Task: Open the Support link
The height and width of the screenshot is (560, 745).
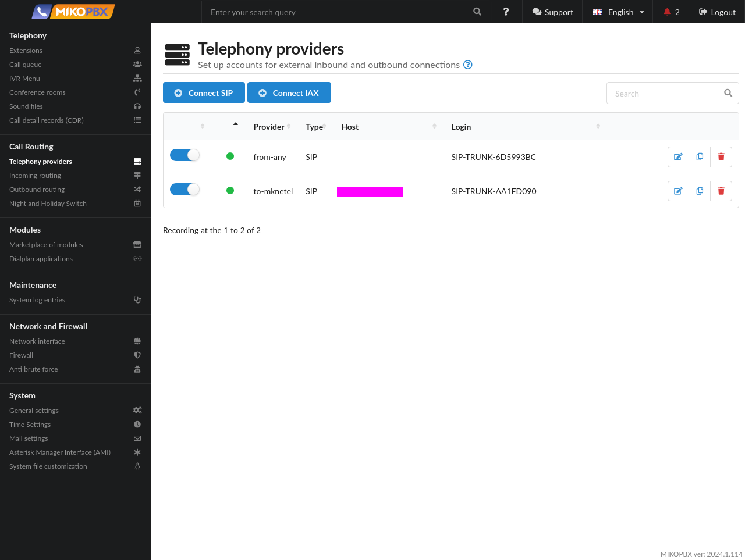Action: [552, 12]
